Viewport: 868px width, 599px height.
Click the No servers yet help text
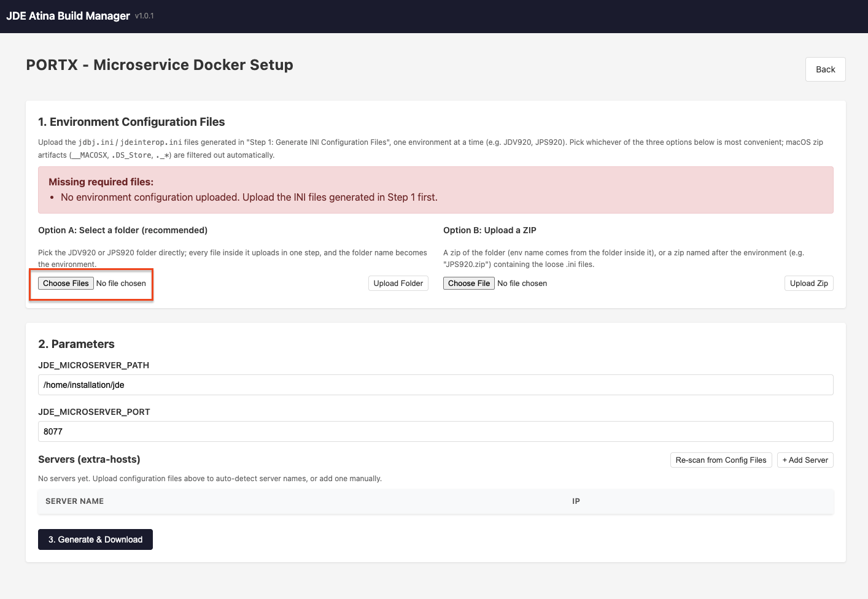(x=210, y=479)
